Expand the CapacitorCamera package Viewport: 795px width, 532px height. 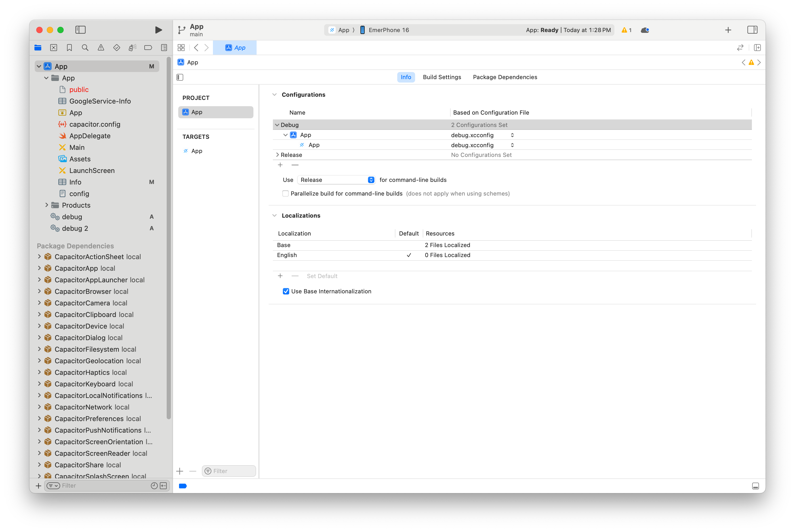click(x=39, y=303)
